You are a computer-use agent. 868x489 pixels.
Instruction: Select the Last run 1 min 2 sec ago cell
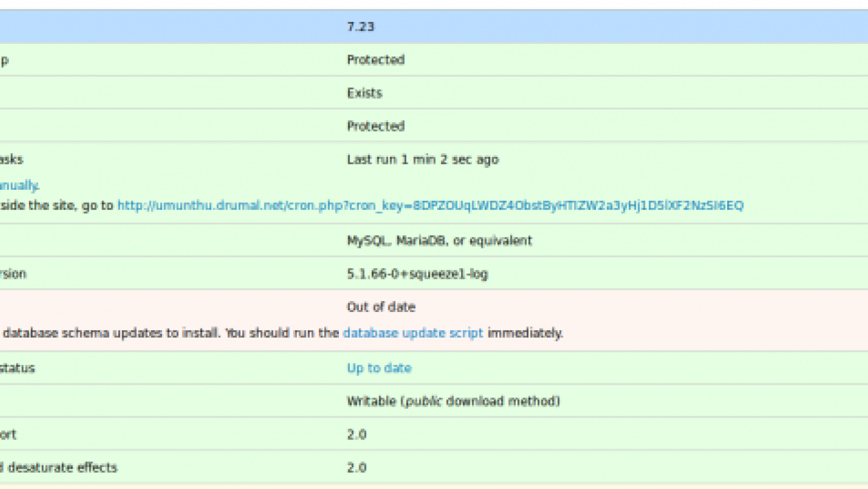422,159
